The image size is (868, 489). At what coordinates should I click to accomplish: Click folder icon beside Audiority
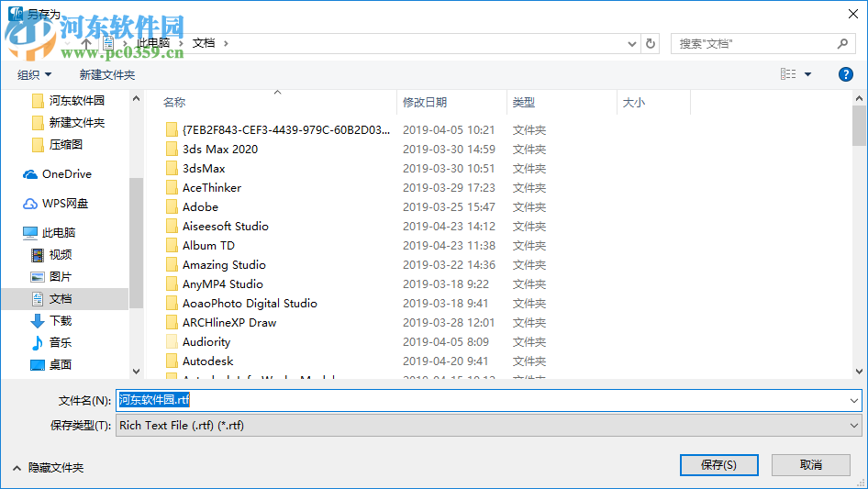[x=172, y=341]
